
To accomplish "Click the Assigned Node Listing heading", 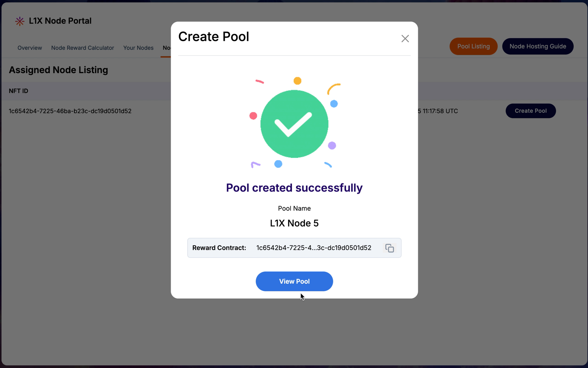I will click(x=59, y=70).
